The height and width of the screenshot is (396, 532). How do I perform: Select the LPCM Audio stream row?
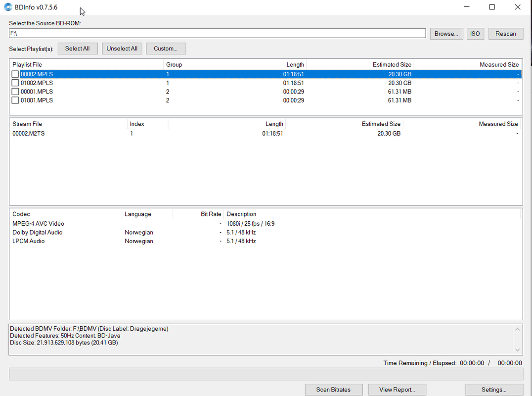pyautogui.click(x=266, y=241)
